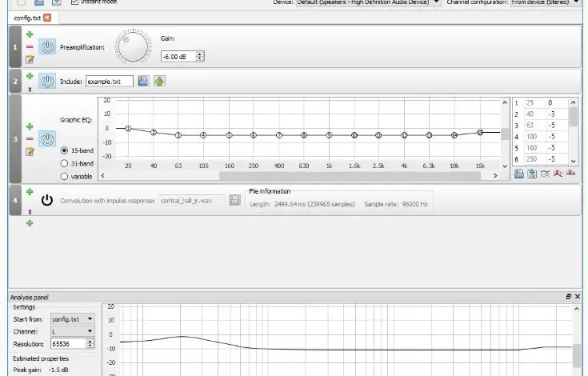Select the gain cell of the 250 Hz band
Screen dimensions: 588x376
click(558, 159)
